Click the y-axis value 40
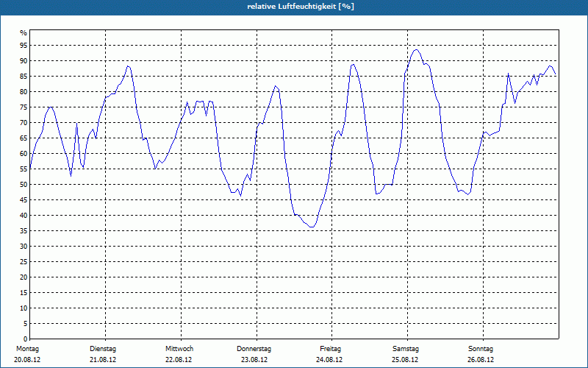Image resolution: width=588 pixels, height=368 pixels. click(x=24, y=215)
